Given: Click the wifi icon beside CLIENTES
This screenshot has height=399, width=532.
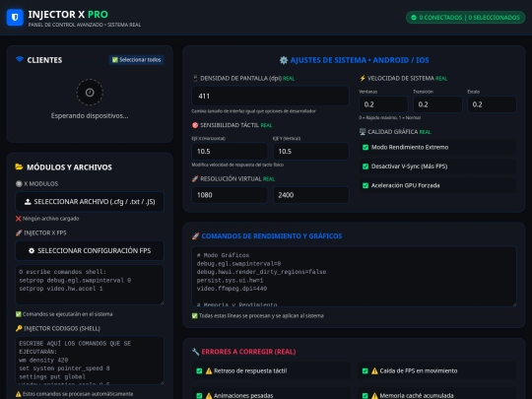Looking at the screenshot, I should [x=20, y=59].
